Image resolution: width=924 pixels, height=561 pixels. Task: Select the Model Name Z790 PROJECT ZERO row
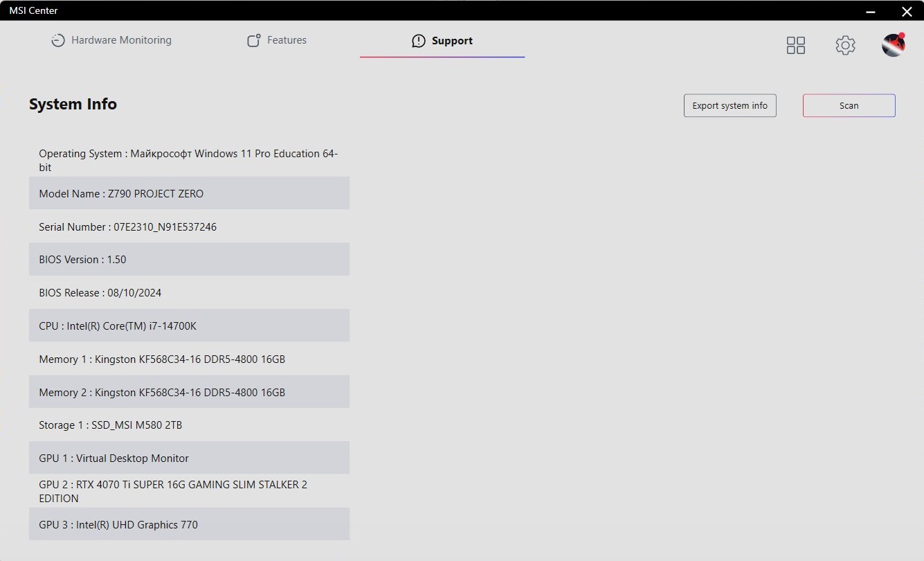[x=189, y=193]
